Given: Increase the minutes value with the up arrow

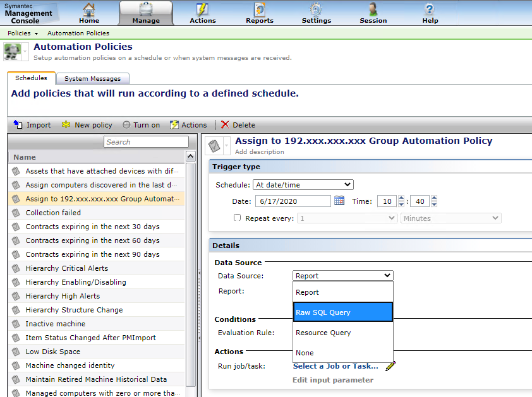Looking at the screenshot, I should coord(434,198).
